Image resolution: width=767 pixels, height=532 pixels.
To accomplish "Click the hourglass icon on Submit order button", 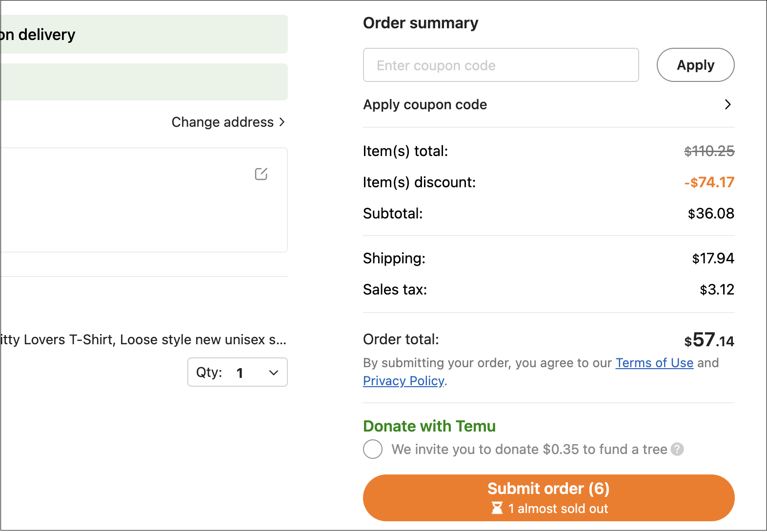I will (x=497, y=509).
